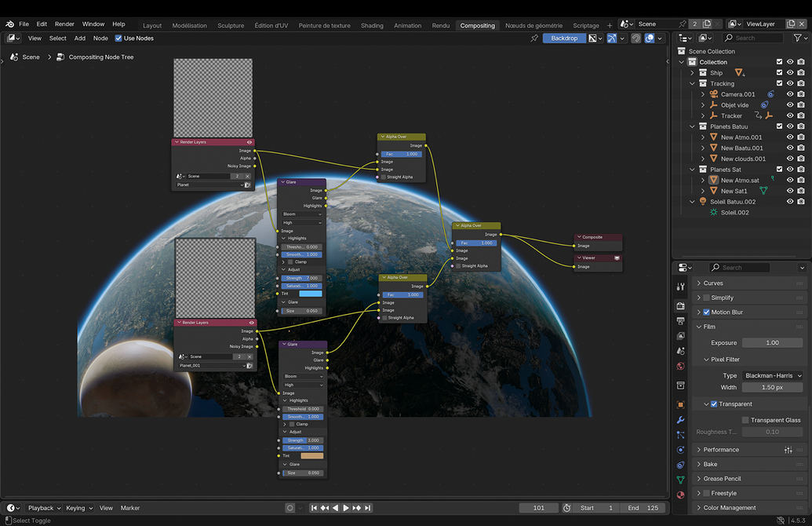
Task: Click the Blender logo menu icon
Action: click(x=10, y=24)
